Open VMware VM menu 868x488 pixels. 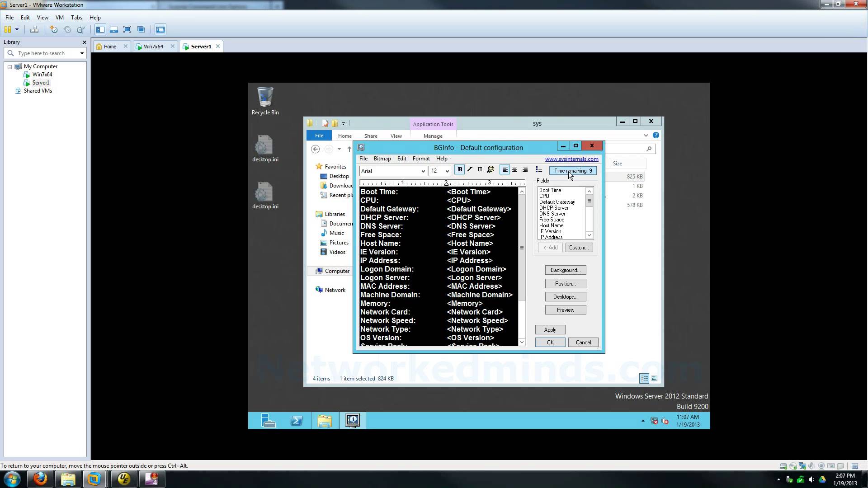(x=59, y=18)
